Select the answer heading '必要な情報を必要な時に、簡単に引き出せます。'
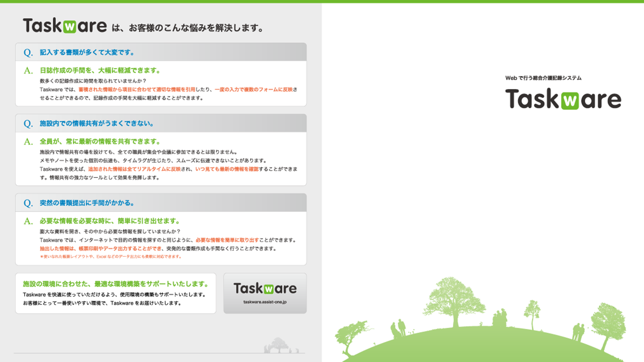644x362 pixels. pyautogui.click(x=110, y=221)
